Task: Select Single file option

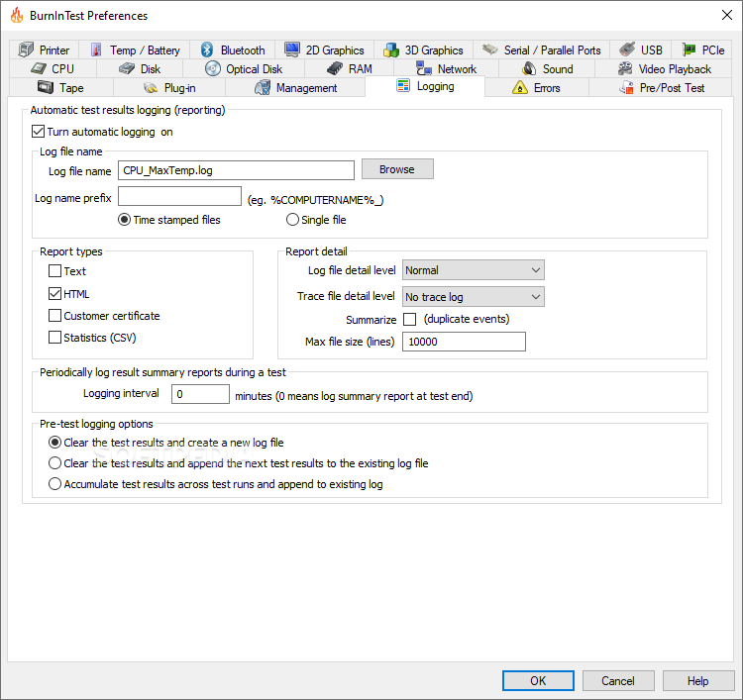Action: coord(292,220)
